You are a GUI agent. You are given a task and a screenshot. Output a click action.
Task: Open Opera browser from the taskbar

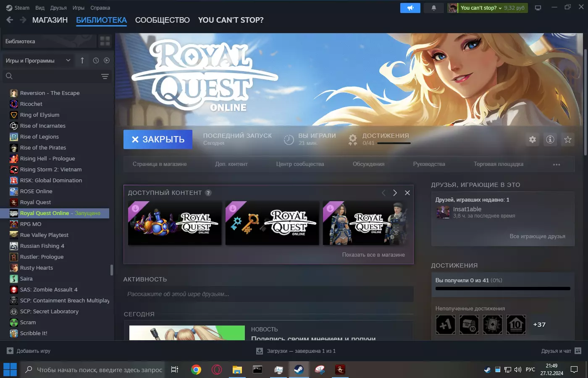(217, 370)
